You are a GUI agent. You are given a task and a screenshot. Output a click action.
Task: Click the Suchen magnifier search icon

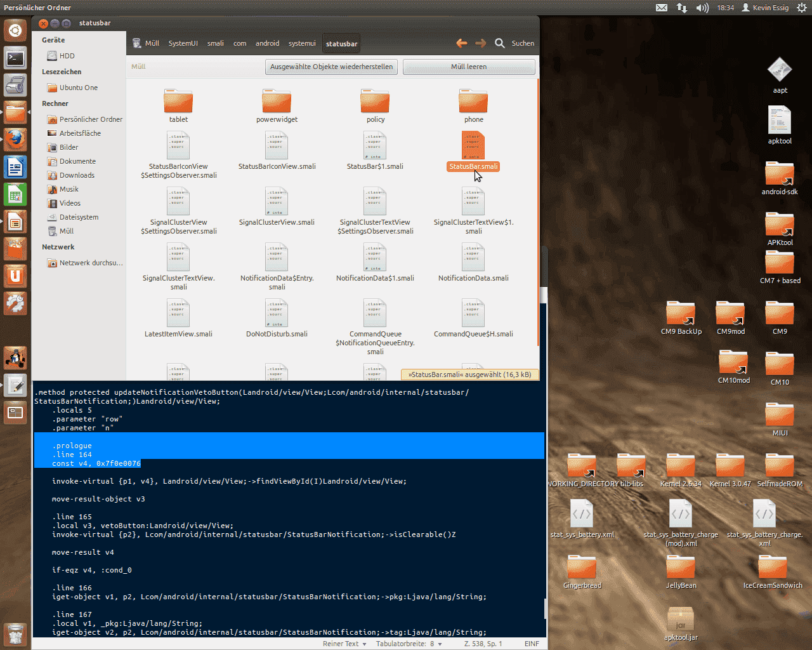click(500, 43)
